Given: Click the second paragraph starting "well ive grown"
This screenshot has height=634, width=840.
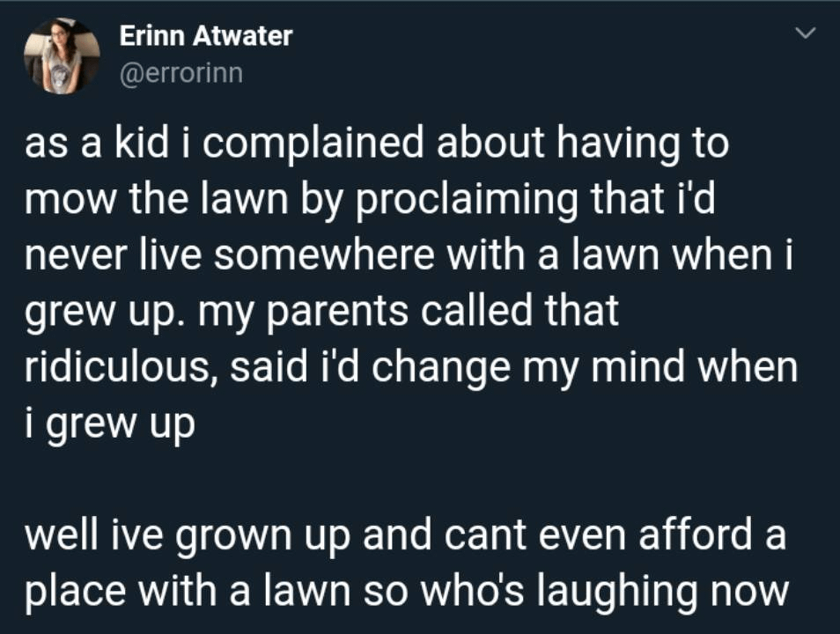Looking at the screenshot, I should 405,564.
